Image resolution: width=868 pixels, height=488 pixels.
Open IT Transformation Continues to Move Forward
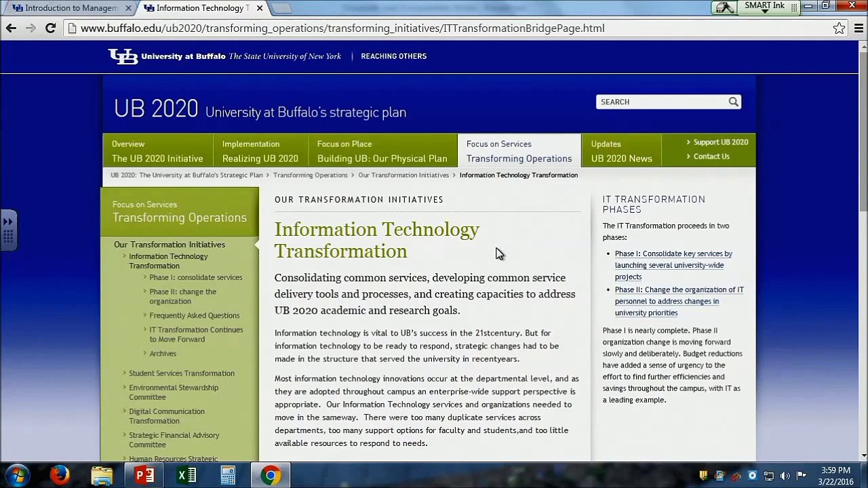196,334
